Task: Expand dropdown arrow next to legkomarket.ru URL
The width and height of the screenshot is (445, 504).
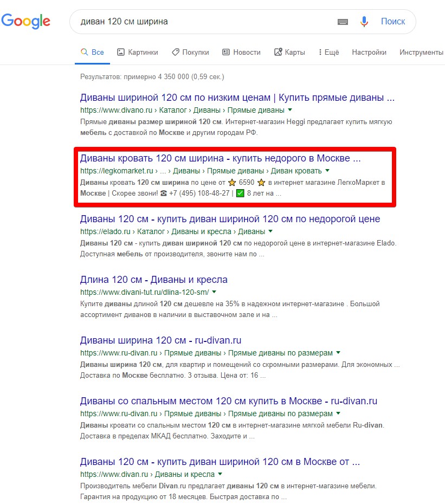Action: 327,171
